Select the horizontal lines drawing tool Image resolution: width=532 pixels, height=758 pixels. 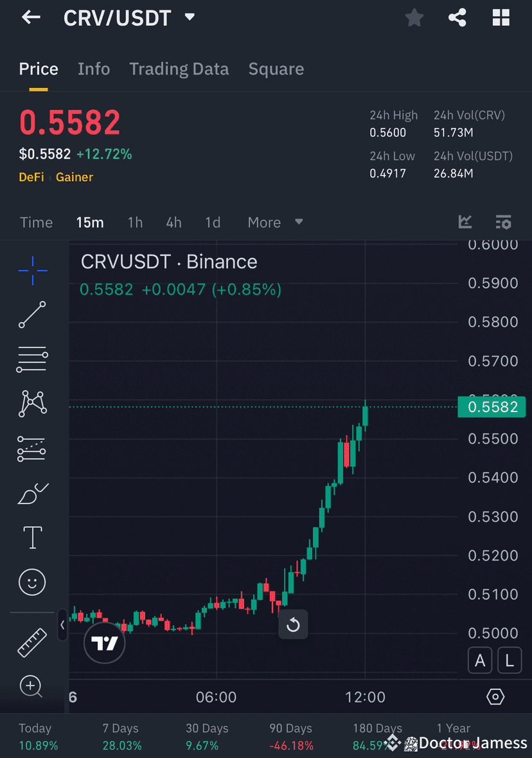pyautogui.click(x=31, y=359)
